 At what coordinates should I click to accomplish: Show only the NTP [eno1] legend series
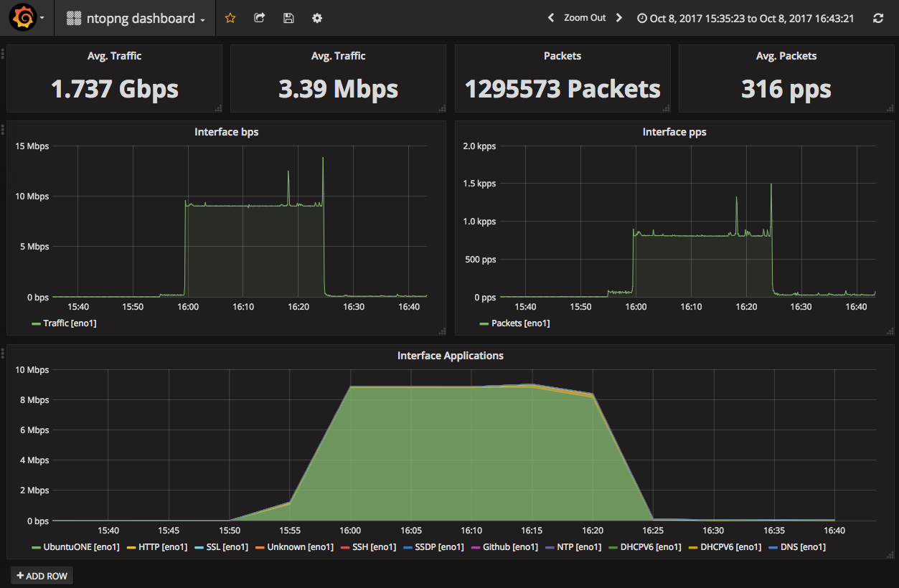point(579,547)
